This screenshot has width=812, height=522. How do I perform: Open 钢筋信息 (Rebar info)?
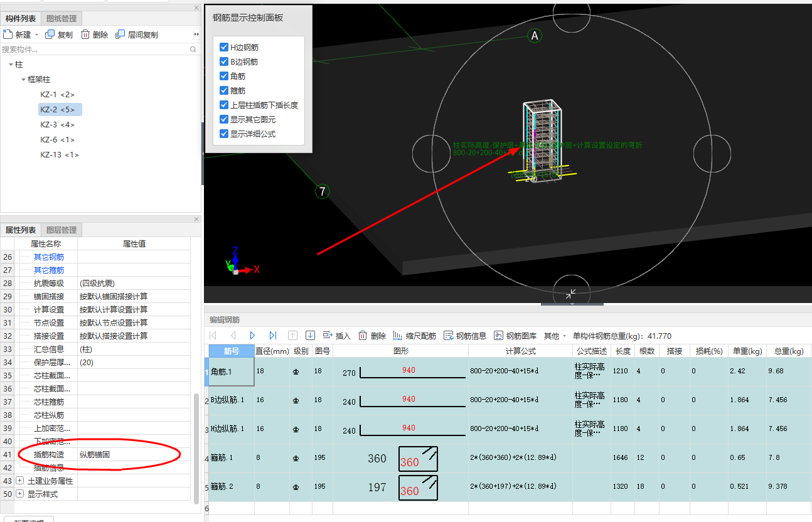[x=465, y=336]
